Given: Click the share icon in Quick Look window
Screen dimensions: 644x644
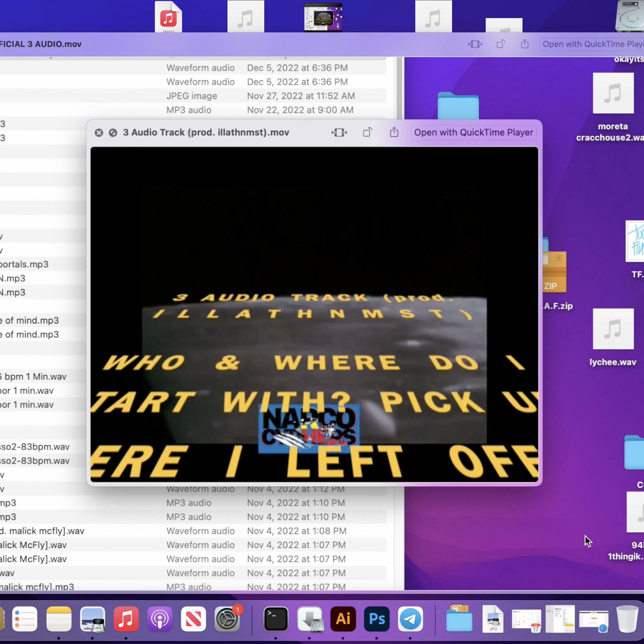Looking at the screenshot, I should 394,132.
